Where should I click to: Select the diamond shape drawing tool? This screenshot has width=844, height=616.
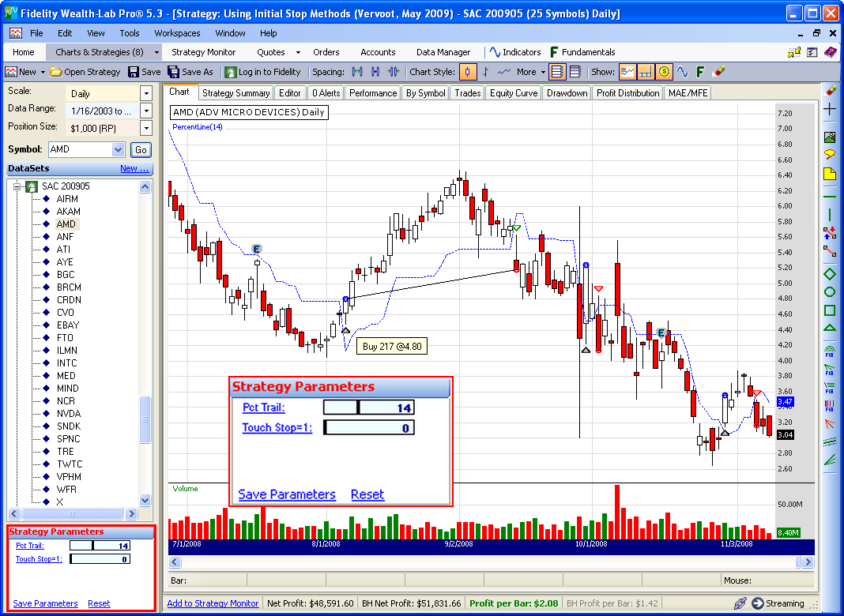830,274
